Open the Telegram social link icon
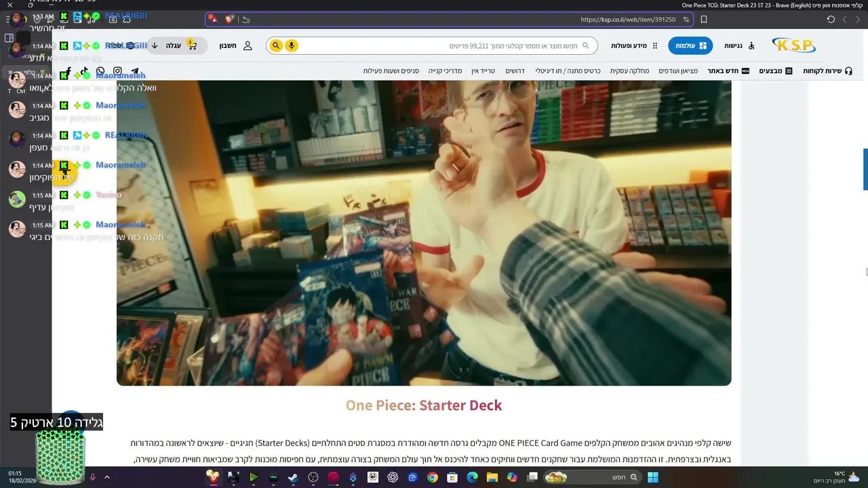 pyautogui.click(x=134, y=71)
